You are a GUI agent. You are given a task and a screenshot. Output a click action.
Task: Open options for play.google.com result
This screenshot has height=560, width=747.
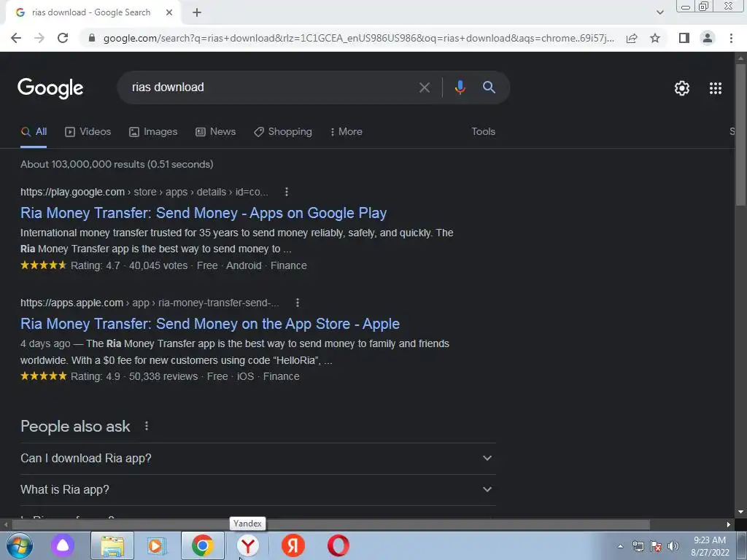286,192
